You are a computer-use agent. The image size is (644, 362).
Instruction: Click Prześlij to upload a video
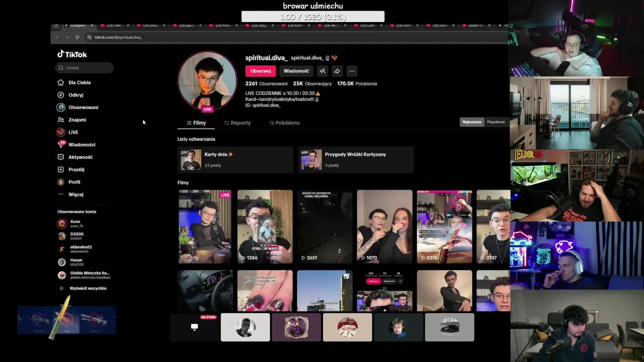(71, 169)
